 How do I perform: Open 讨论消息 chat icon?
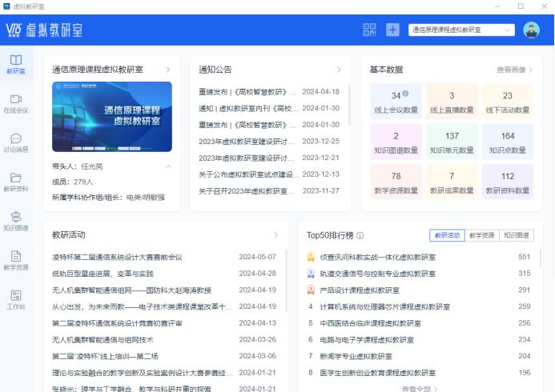tap(16, 142)
